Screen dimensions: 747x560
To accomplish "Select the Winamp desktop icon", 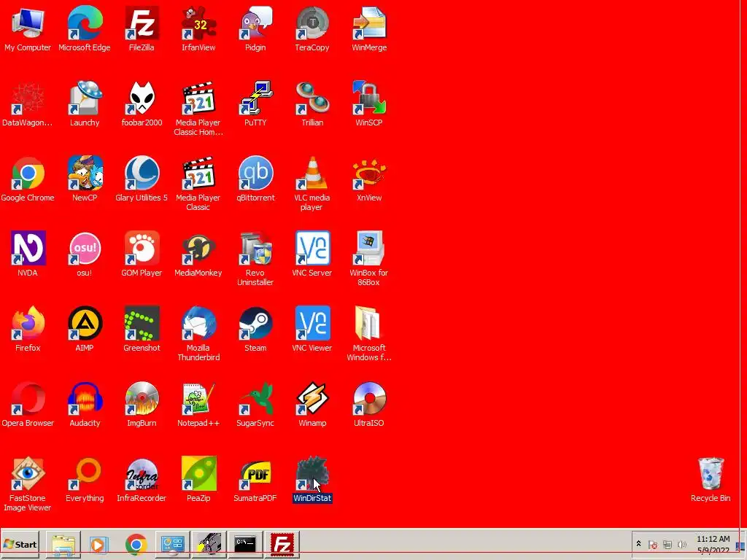I will point(312,399).
